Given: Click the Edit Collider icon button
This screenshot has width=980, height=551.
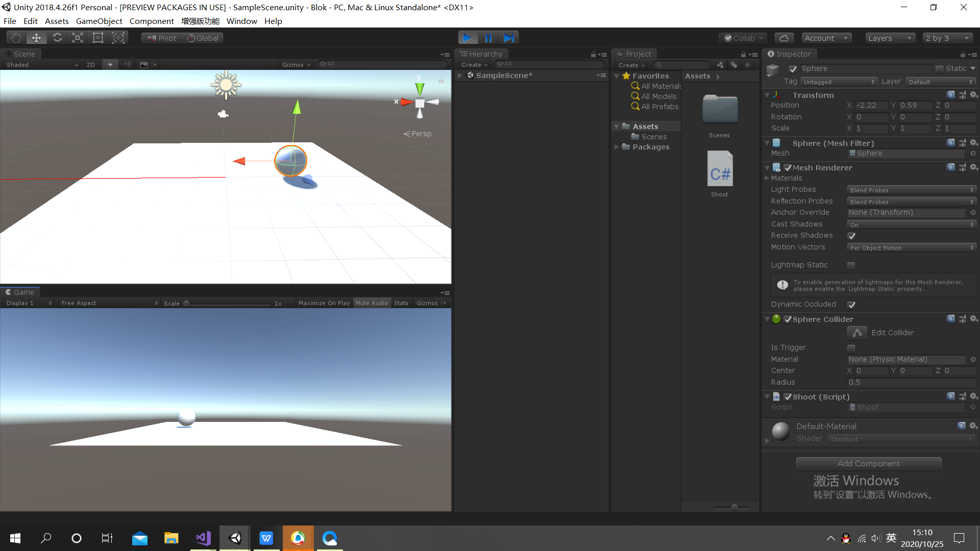Looking at the screenshot, I should (857, 333).
